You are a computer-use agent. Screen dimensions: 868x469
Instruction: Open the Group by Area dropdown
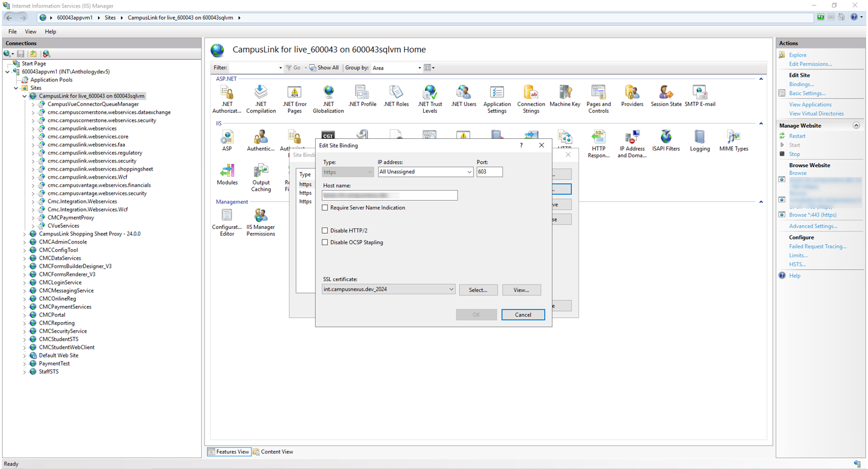420,68
